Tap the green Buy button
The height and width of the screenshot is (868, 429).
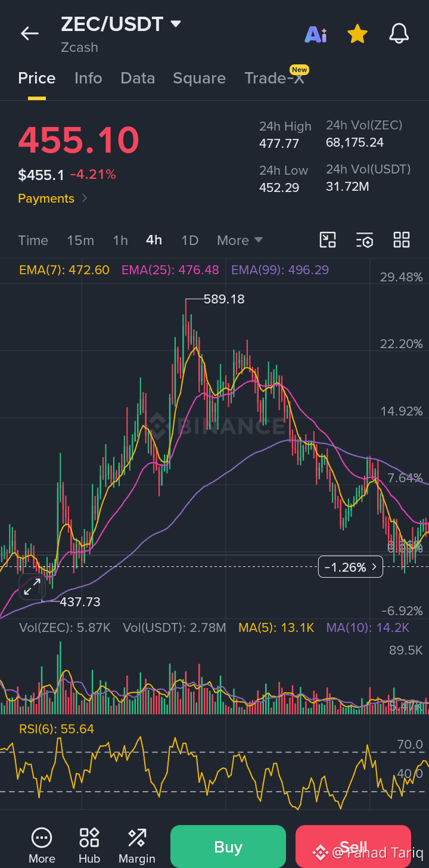228,847
